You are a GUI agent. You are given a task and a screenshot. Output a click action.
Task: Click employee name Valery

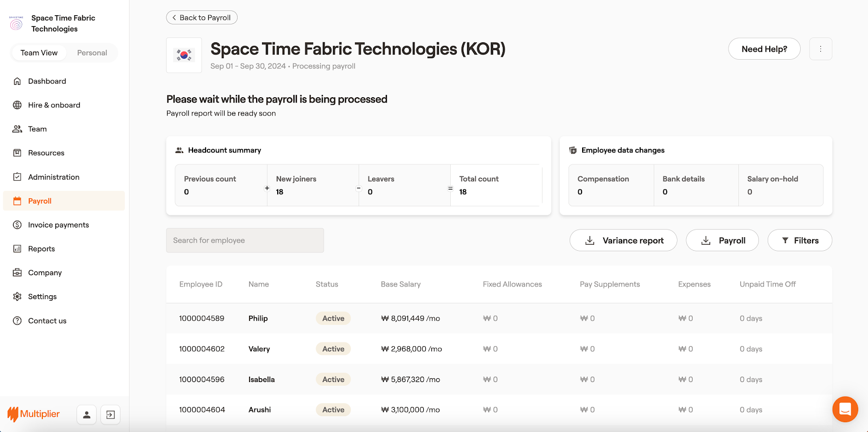tap(259, 349)
